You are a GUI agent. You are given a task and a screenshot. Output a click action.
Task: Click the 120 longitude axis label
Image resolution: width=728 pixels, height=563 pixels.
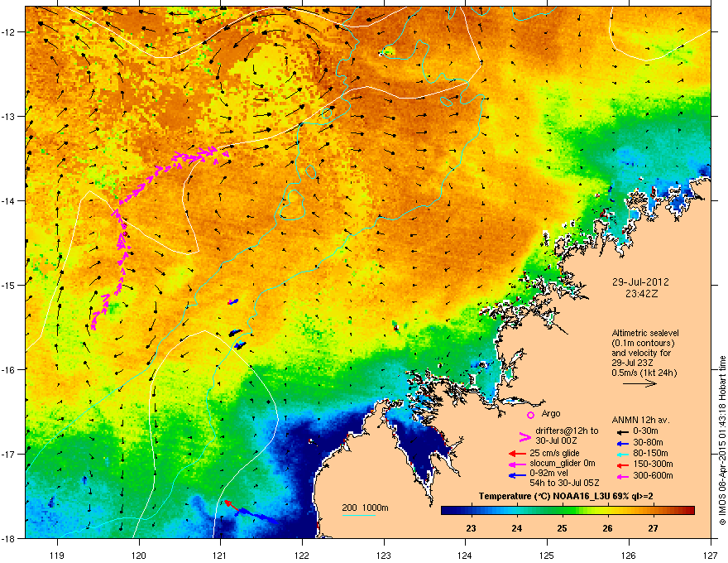point(139,555)
